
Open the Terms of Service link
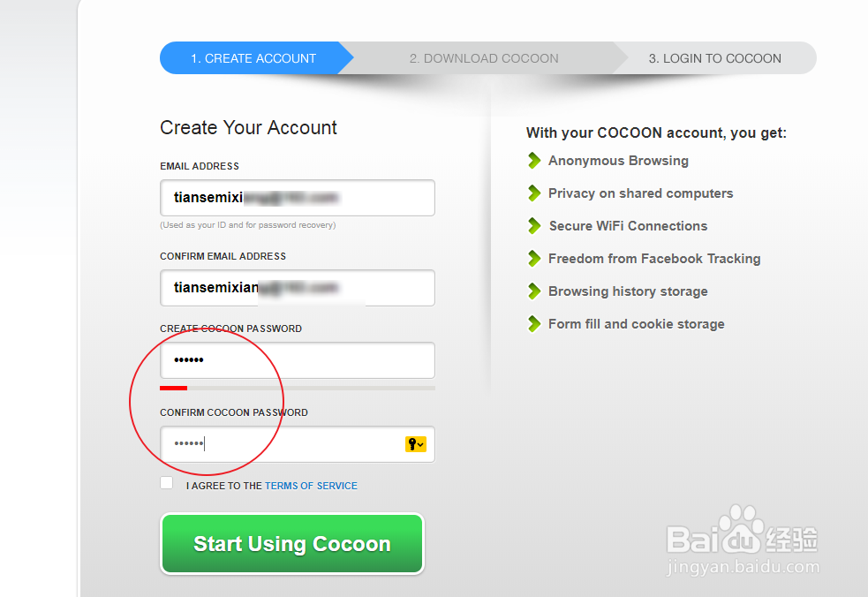tap(311, 486)
